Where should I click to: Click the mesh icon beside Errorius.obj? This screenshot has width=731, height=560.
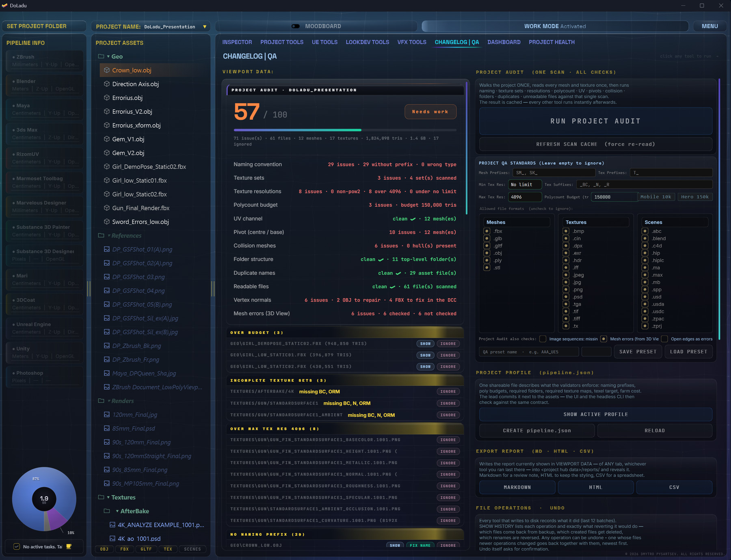click(107, 98)
